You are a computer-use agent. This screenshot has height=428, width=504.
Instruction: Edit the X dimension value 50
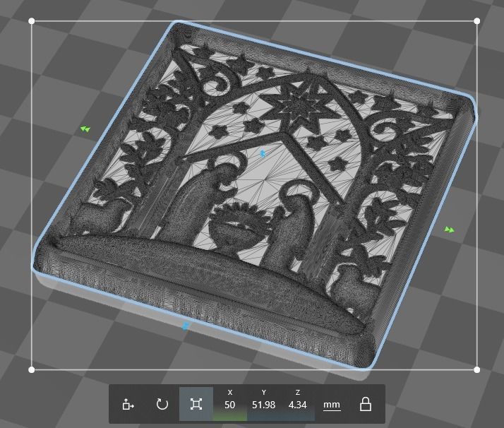pos(230,405)
